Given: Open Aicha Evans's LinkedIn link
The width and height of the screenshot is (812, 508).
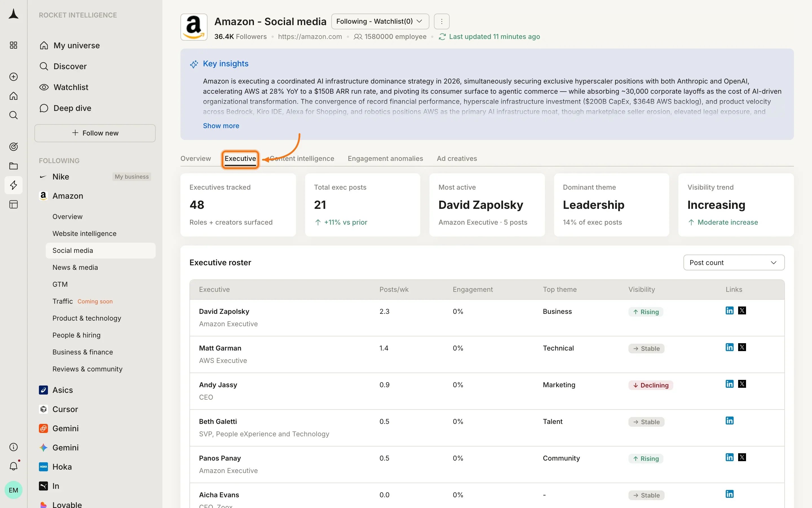Looking at the screenshot, I should pyautogui.click(x=729, y=494).
